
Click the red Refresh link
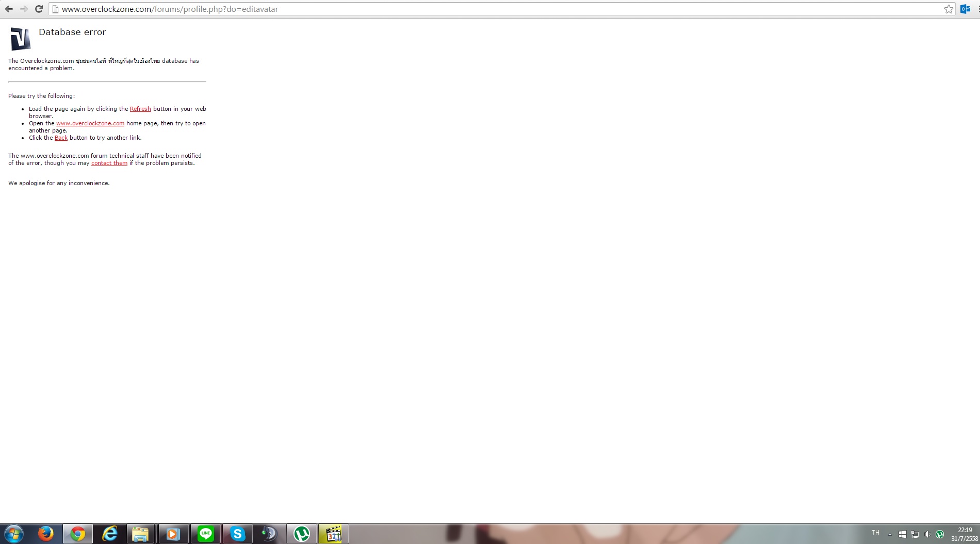[140, 109]
